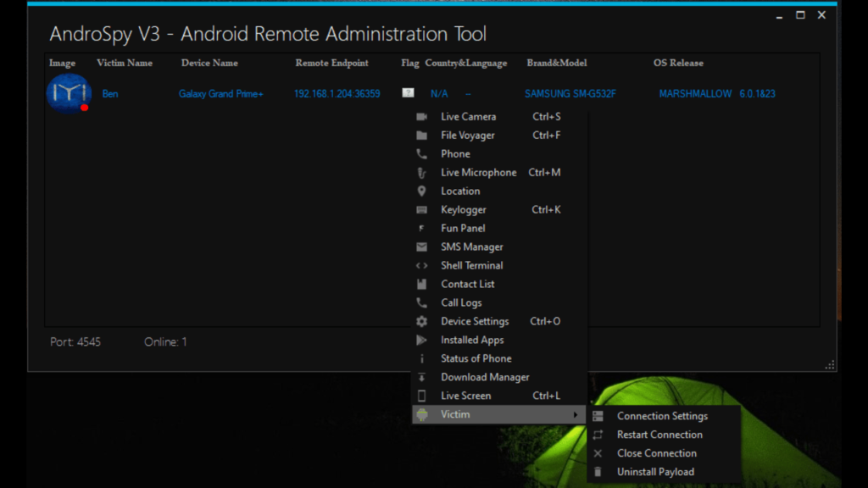The image size is (868, 488).
Task: Click the Close Connection X icon
Action: click(598, 453)
